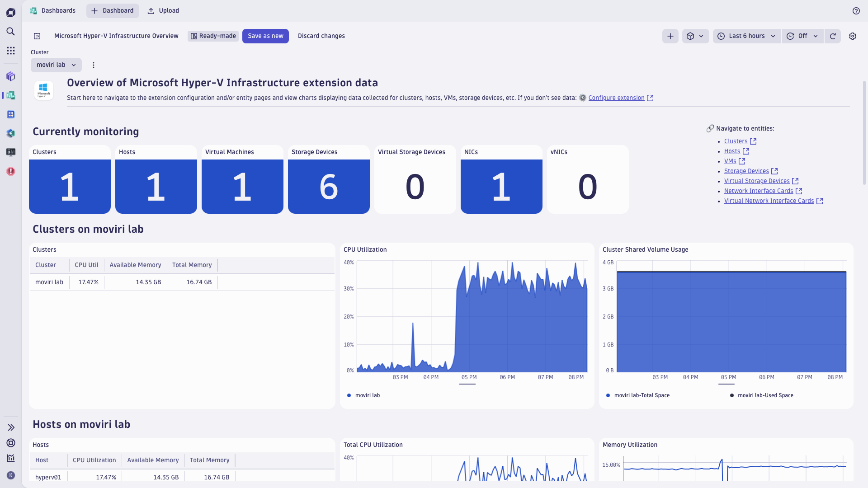This screenshot has height=488, width=868.
Task: Expand the sidebar with double chevron
Action: (11, 427)
